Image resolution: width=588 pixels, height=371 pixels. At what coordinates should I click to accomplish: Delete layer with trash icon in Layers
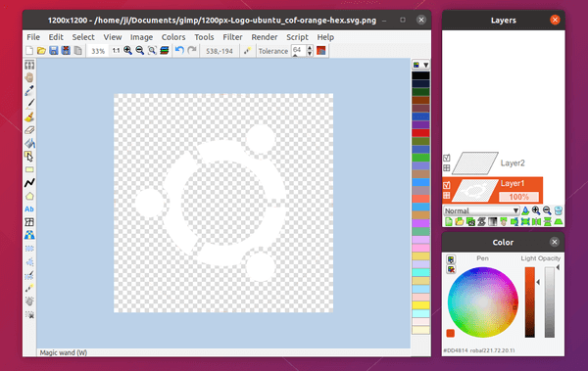tap(559, 210)
